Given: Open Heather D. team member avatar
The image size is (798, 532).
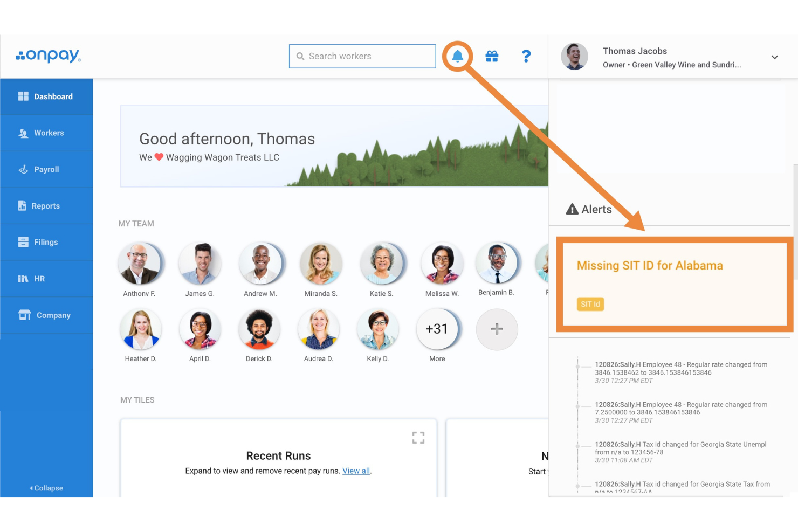Looking at the screenshot, I should tap(140, 329).
